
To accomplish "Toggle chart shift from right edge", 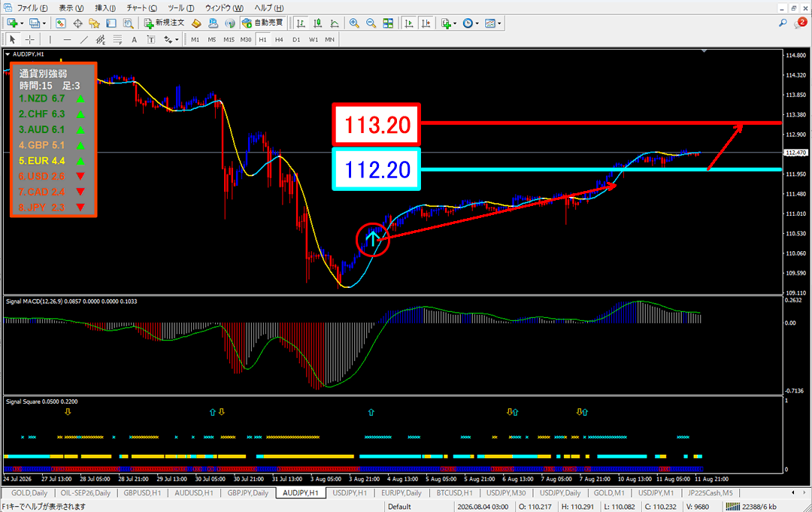I will pyautogui.click(x=426, y=23).
